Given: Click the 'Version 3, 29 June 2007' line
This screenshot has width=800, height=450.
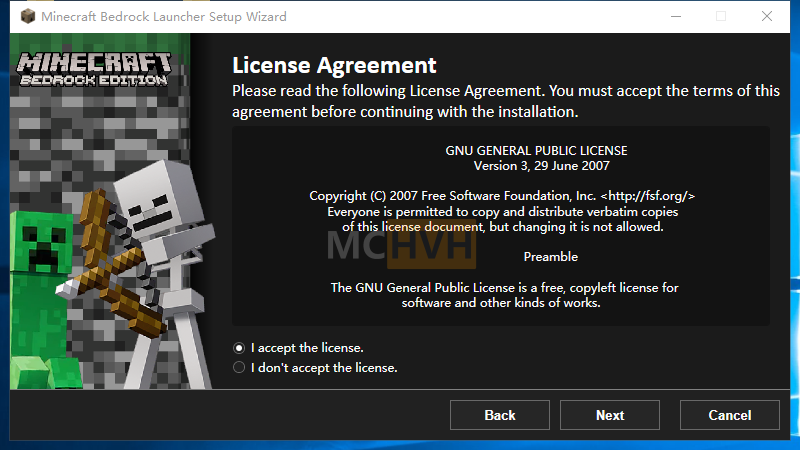Looking at the screenshot, I should point(541,166).
